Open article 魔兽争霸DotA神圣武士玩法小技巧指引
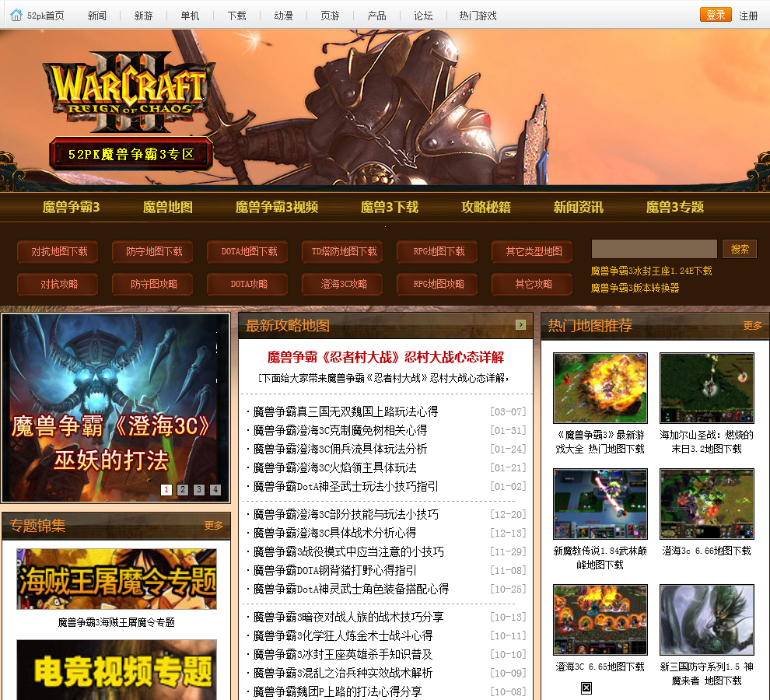Screen dimensions: 770x700 point(345,486)
